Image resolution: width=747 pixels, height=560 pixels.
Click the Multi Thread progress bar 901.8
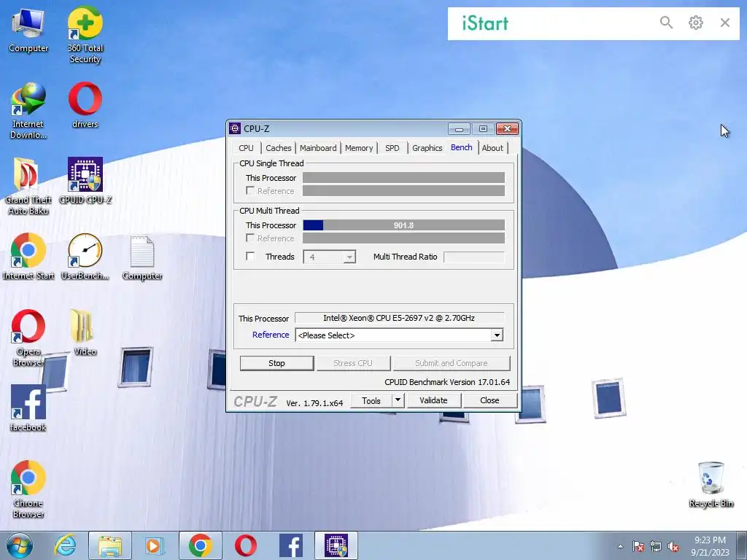pyautogui.click(x=403, y=225)
